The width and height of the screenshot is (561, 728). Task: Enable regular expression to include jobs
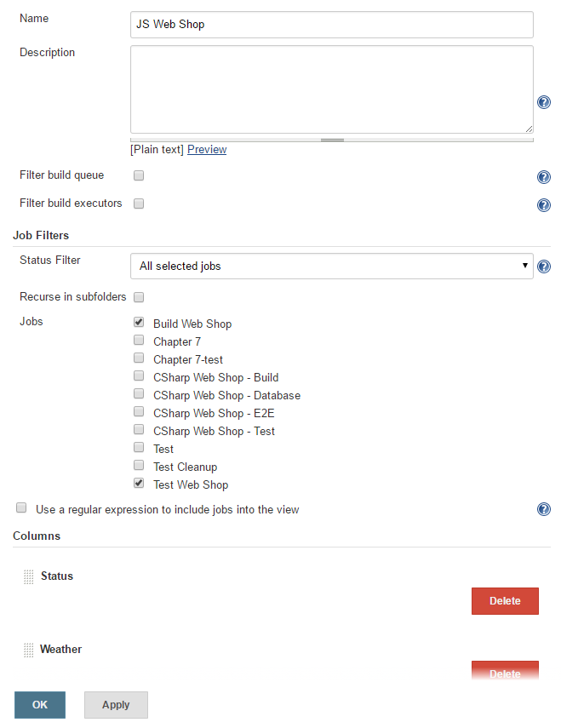coord(21,507)
